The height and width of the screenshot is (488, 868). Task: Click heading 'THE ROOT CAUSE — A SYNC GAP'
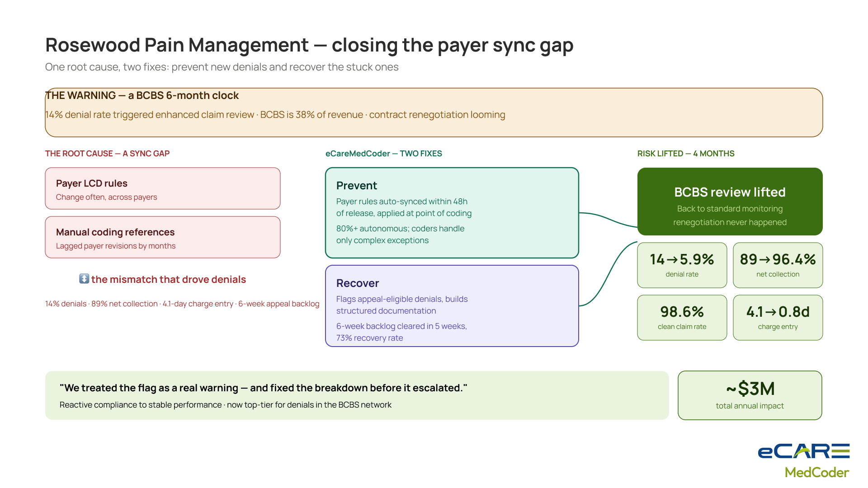(107, 154)
